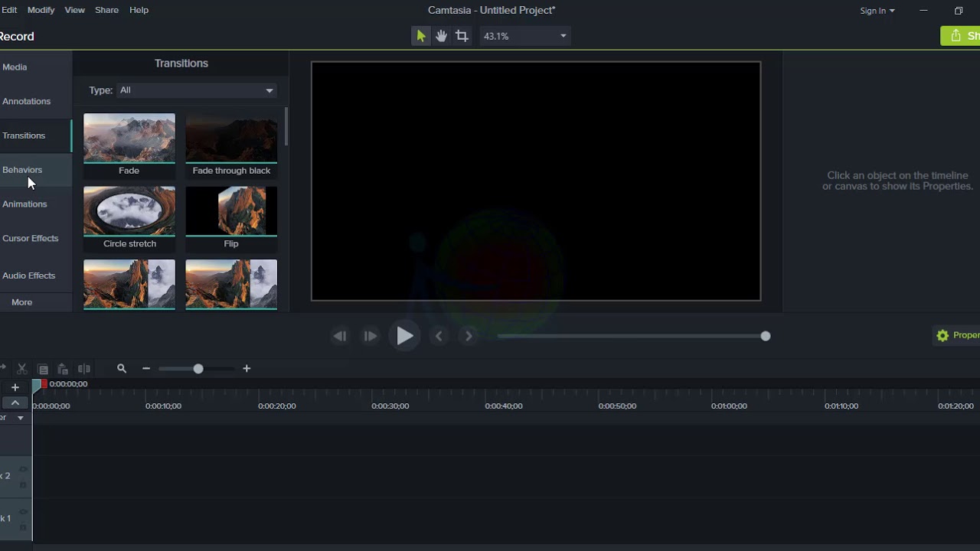Click the Copy icon in timeline toolbar
This screenshot has width=980, height=551.
(42, 368)
